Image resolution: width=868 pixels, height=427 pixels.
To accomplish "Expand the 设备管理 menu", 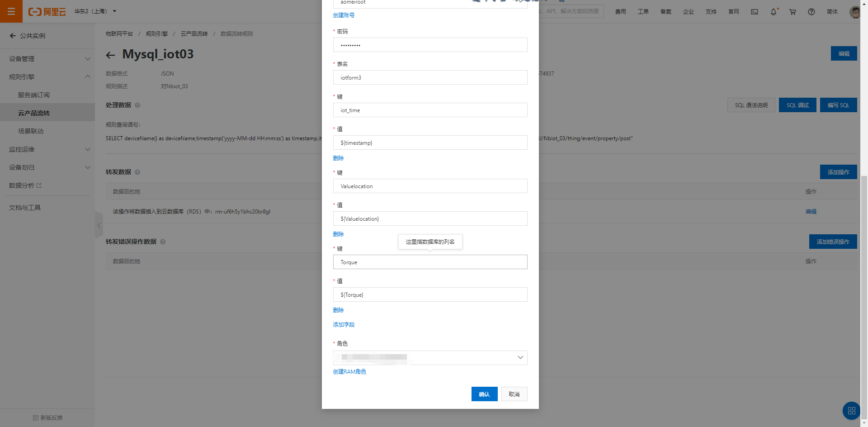I will click(47, 59).
